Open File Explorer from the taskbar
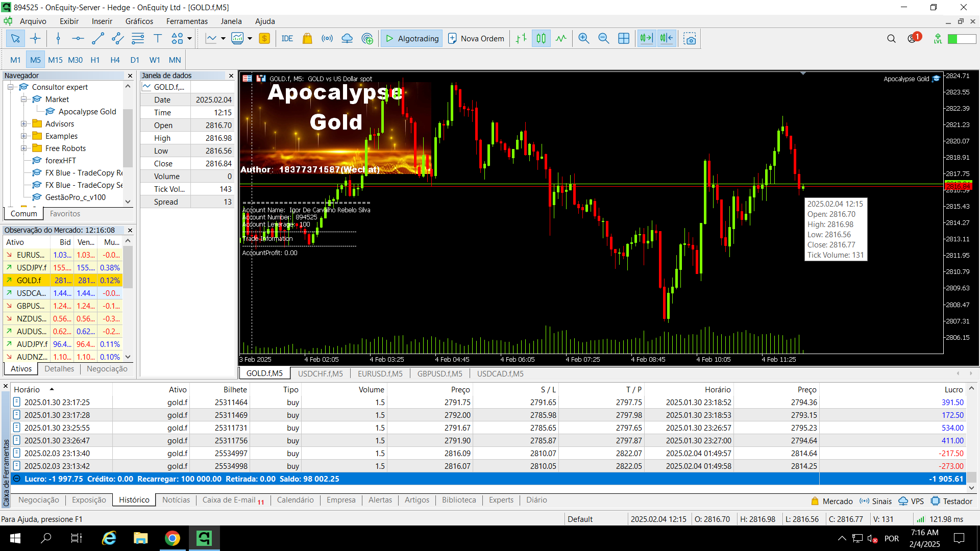The height and width of the screenshot is (551, 980). click(x=140, y=538)
